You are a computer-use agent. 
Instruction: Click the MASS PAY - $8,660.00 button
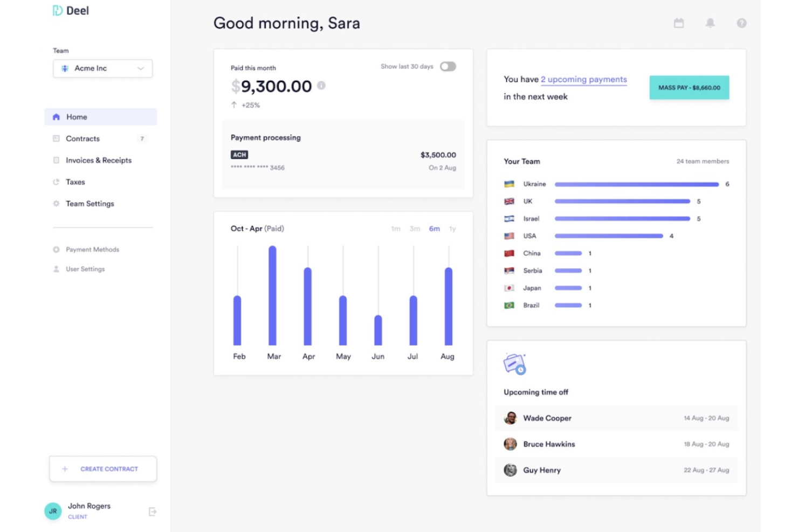tap(689, 87)
